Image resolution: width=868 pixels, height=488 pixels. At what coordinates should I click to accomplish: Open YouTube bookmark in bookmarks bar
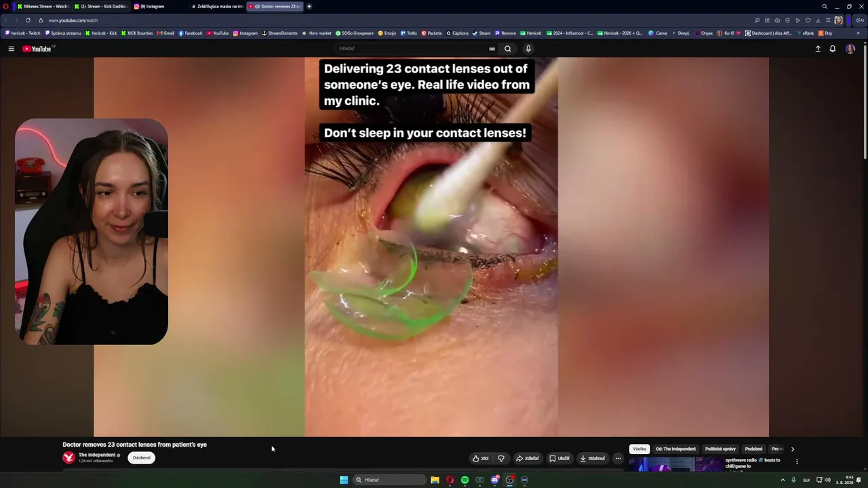click(218, 33)
